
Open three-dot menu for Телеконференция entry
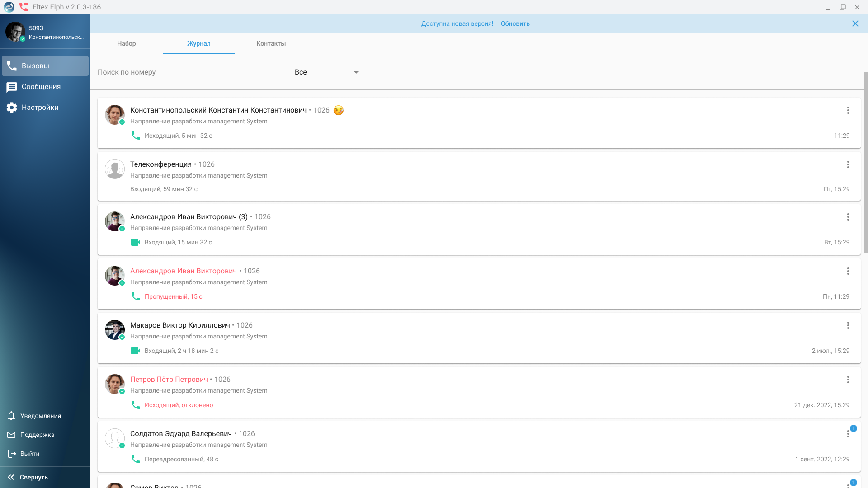(x=848, y=164)
